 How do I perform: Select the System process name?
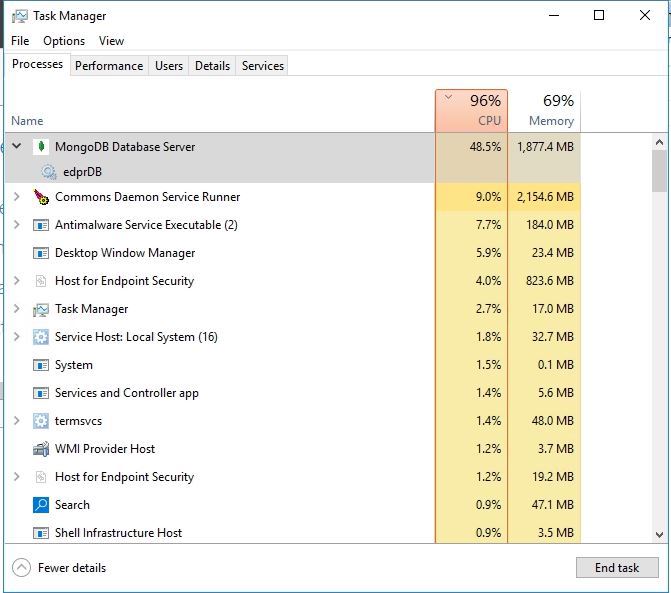click(74, 365)
